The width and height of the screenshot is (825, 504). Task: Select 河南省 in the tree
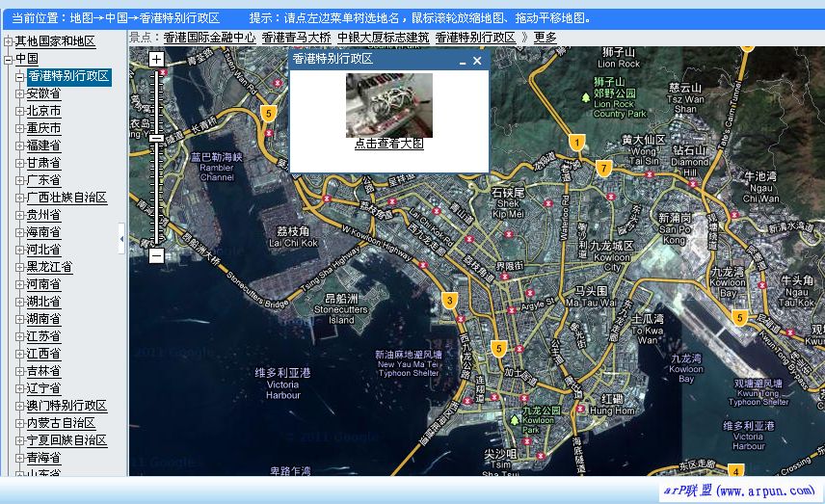43,284
